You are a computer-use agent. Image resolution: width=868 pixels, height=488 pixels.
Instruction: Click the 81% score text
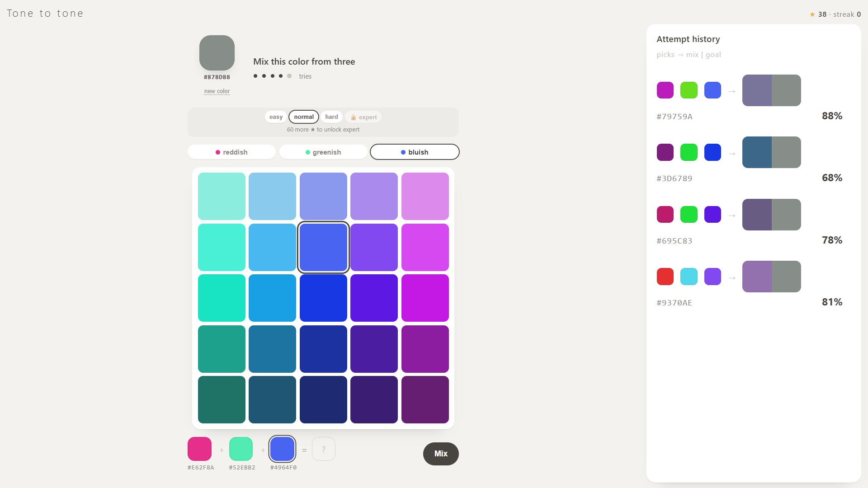[x=832, y=302]
